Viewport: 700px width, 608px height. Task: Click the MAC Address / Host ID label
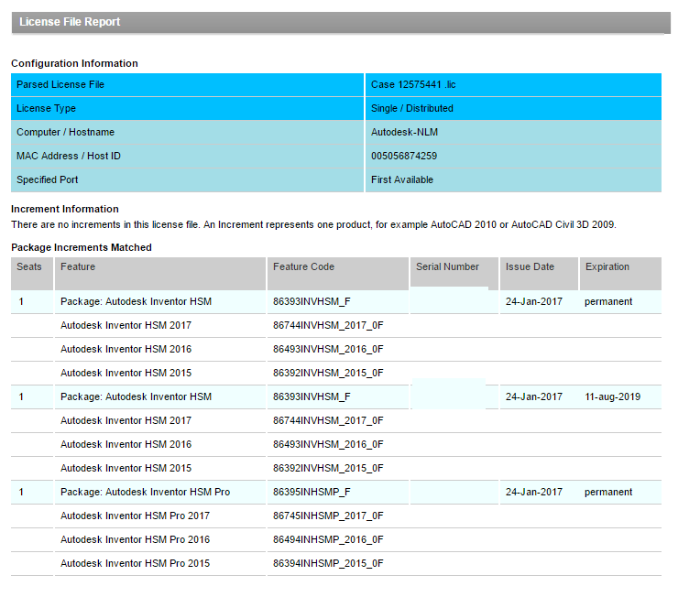(69, 156)
